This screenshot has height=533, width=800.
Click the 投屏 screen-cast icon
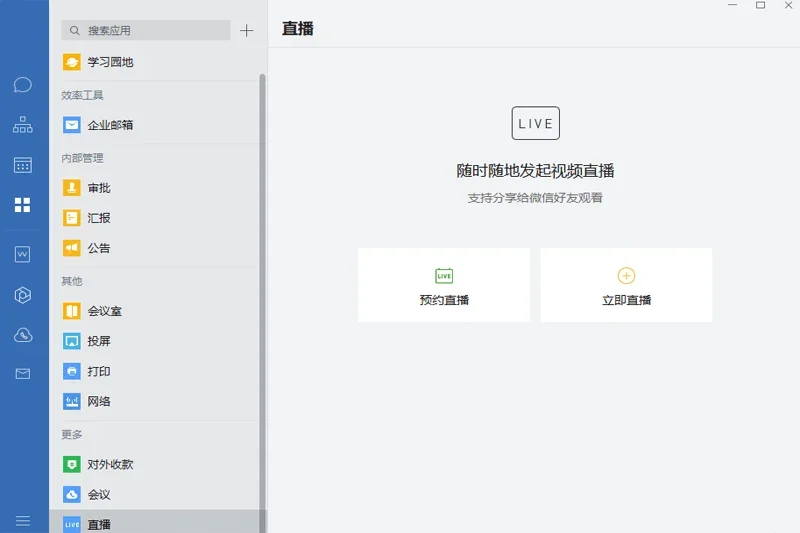click(72, 341)
